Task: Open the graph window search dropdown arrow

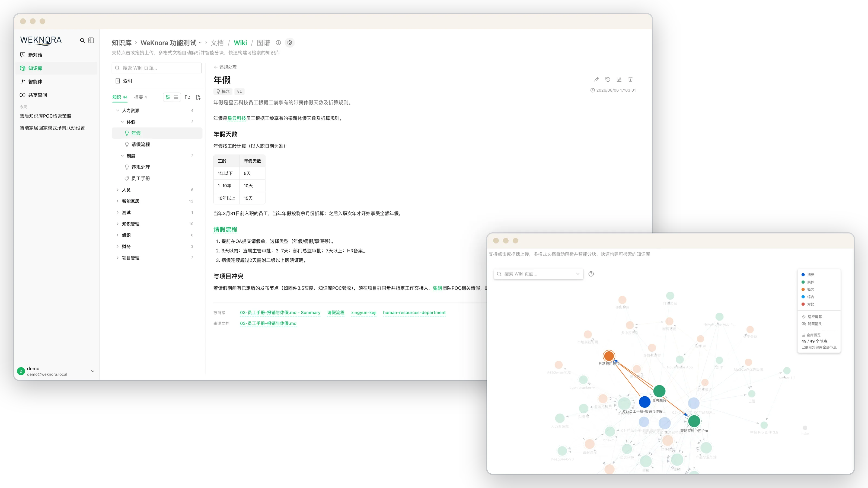Action: (578, 274)
